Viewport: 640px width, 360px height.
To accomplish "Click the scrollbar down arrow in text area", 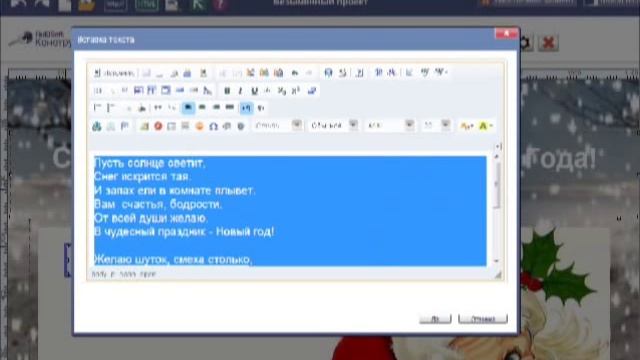I will point(497,261).
